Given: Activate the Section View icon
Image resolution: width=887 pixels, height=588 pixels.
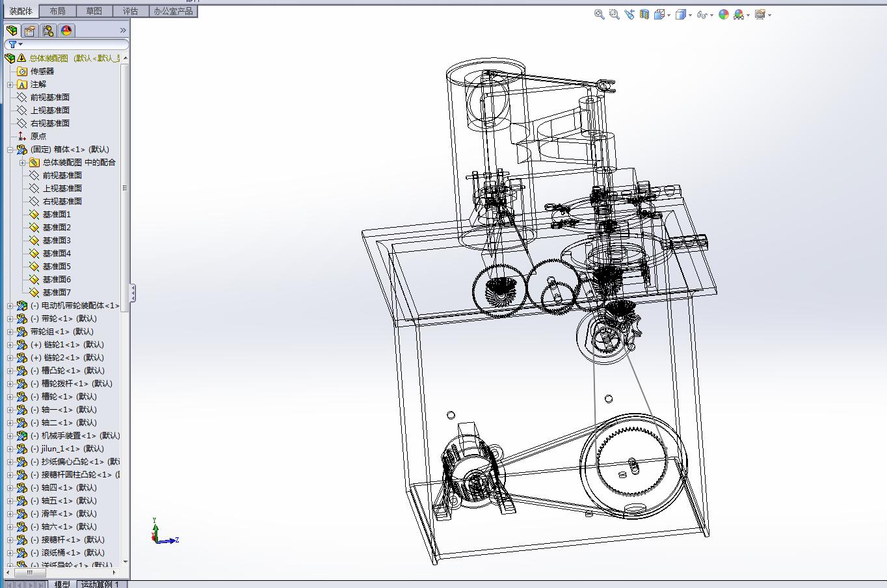Looking at the screenshot, I should click(x=644, y=14).
